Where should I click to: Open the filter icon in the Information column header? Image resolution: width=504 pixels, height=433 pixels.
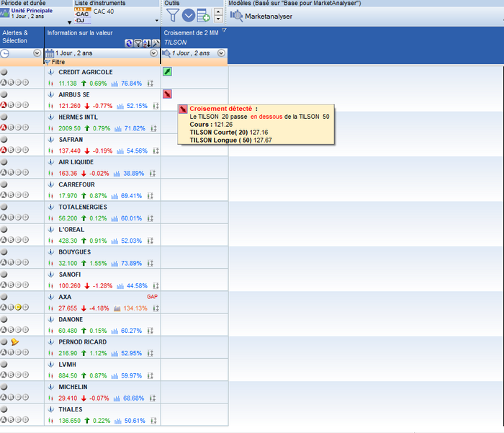click(x=138, y=43)
